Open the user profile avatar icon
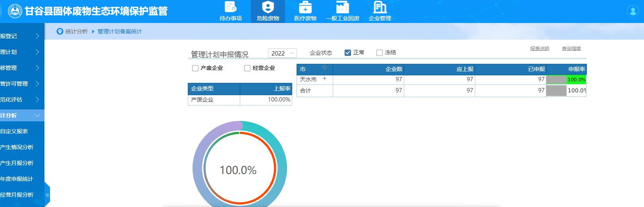 632,11
